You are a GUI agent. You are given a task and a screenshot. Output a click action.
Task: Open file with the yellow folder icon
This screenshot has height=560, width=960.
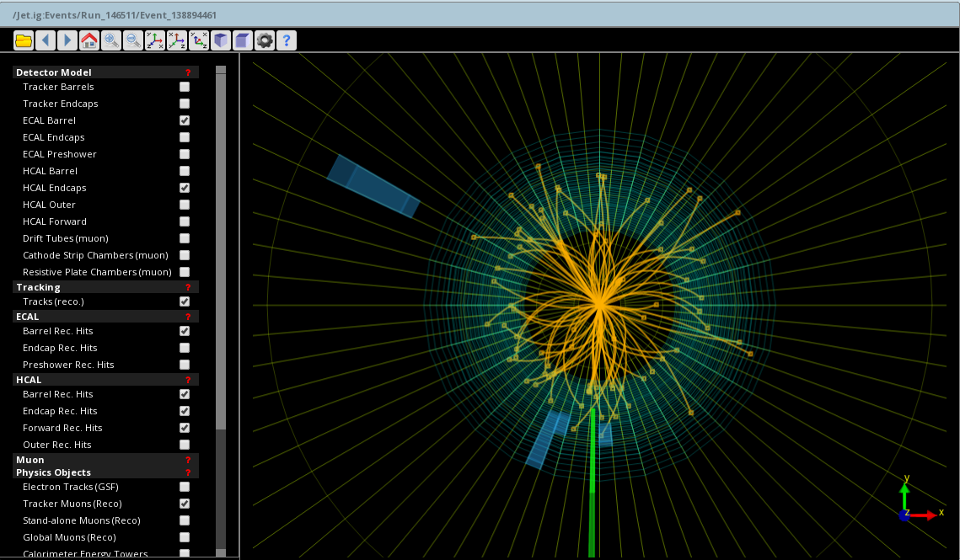(24, 40)
